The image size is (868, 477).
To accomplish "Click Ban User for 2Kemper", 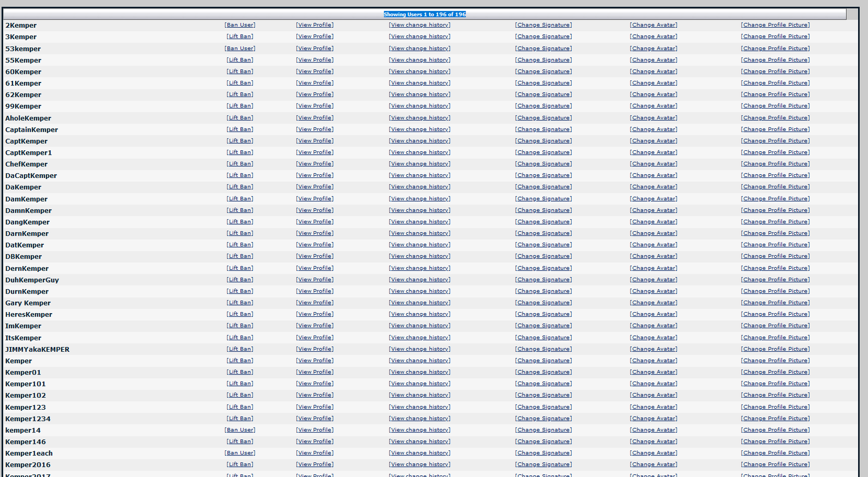I will click(x=240, y=25).
